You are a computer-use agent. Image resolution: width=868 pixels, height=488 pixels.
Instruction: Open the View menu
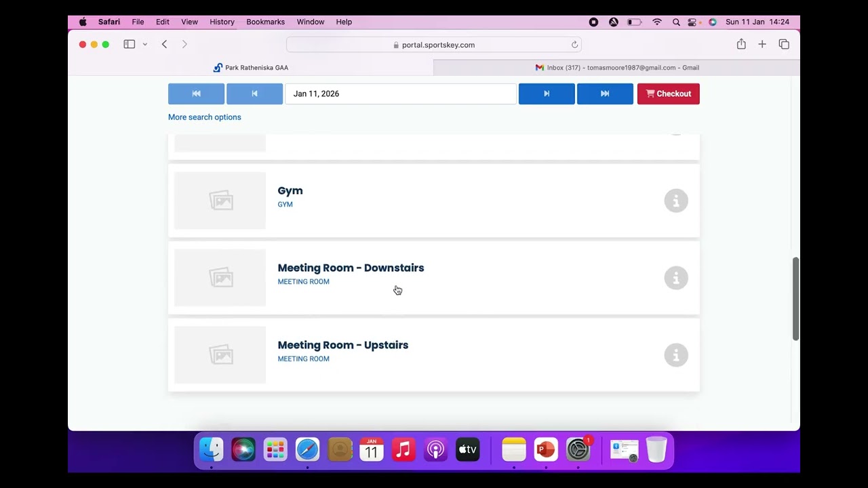[x=189, y=22]
